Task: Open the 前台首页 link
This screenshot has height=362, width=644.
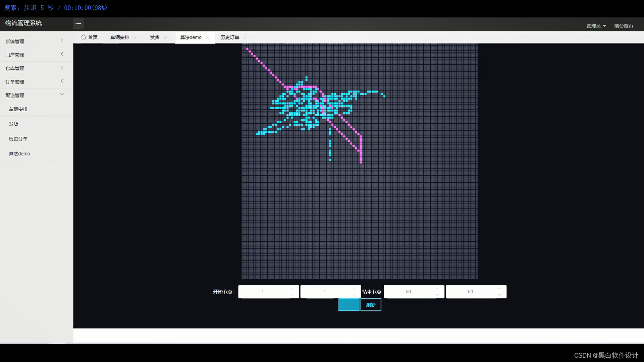Action: (x=624, y=26)
